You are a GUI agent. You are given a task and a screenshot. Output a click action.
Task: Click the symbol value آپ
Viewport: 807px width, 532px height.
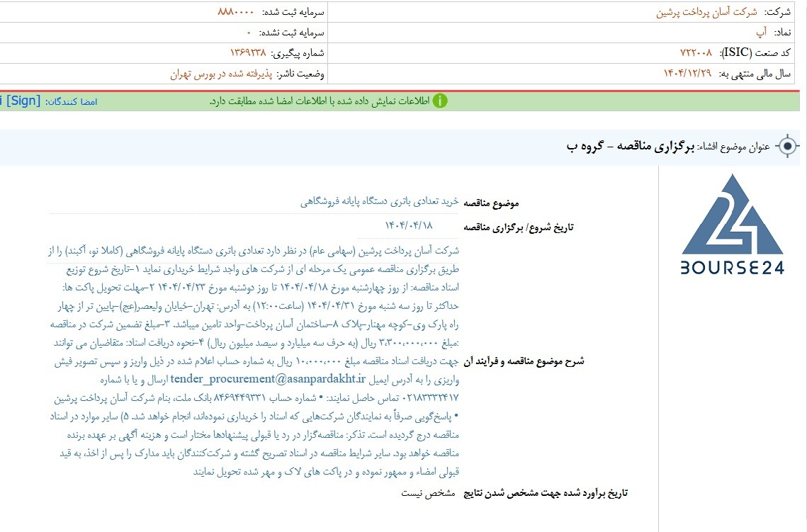tap(762, 33)
